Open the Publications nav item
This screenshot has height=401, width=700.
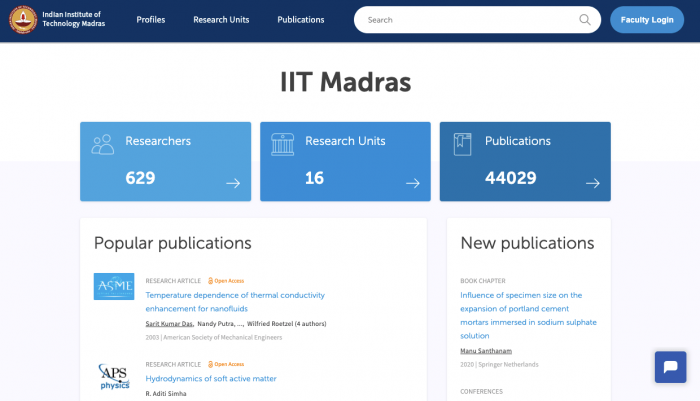click(301, 20)
